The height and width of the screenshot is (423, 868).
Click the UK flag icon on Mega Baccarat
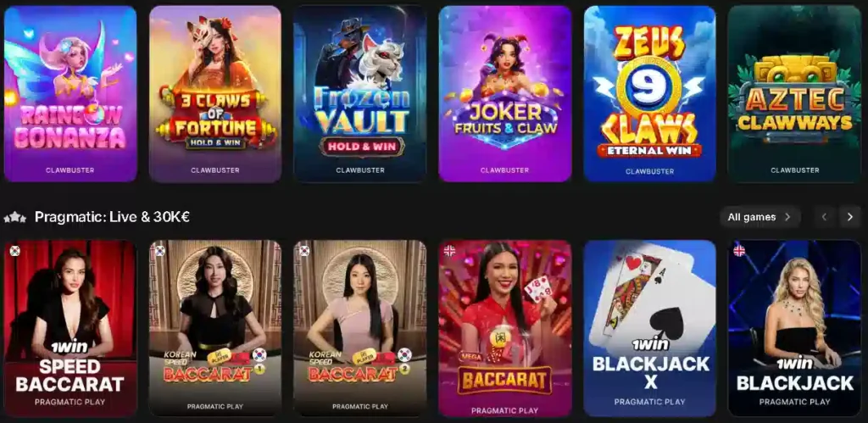[449, 251]
